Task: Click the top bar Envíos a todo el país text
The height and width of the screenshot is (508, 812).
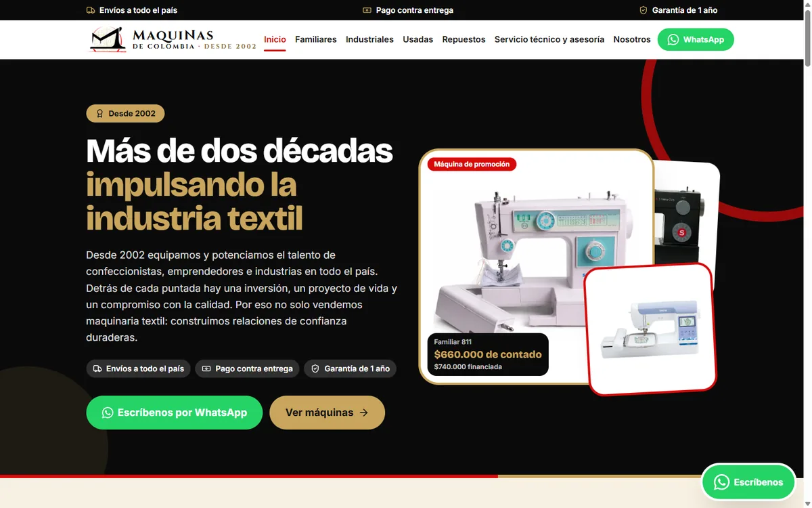Action: point(138,10)
